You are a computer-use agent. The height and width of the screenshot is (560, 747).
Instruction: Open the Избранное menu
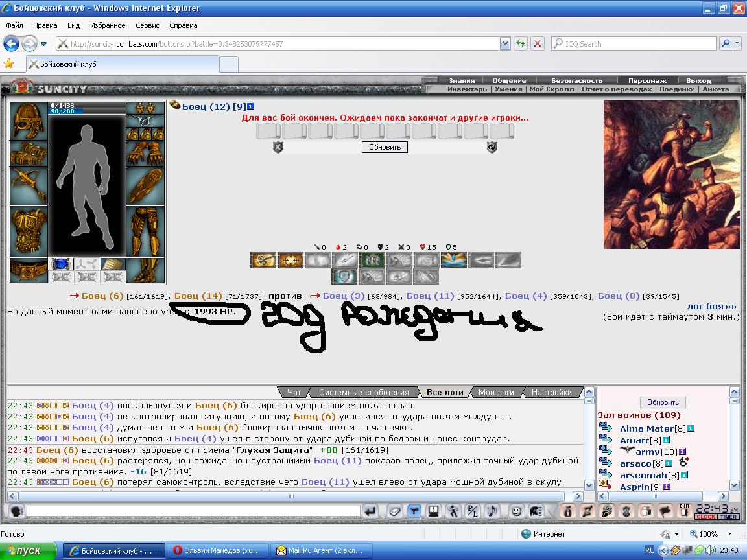tap(108, 25)
